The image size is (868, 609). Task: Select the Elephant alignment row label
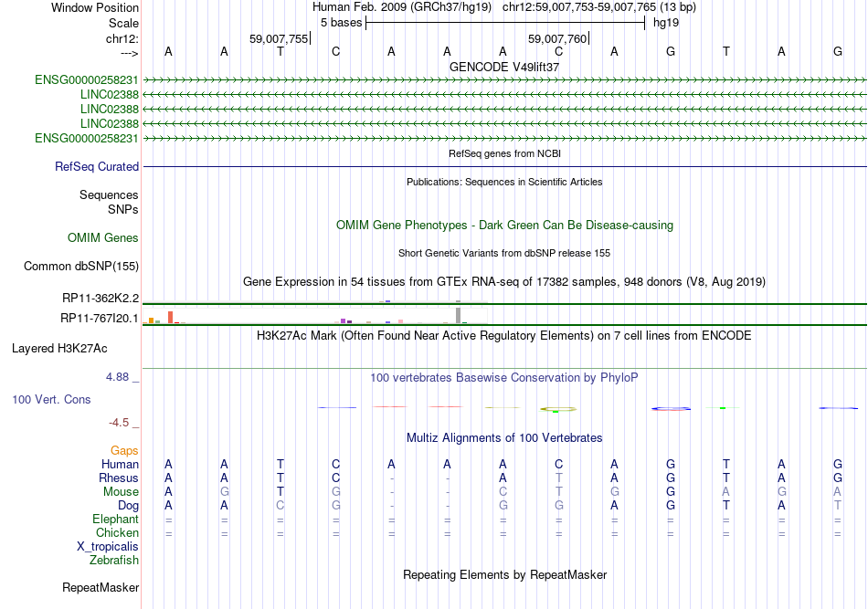coord(115,519)
